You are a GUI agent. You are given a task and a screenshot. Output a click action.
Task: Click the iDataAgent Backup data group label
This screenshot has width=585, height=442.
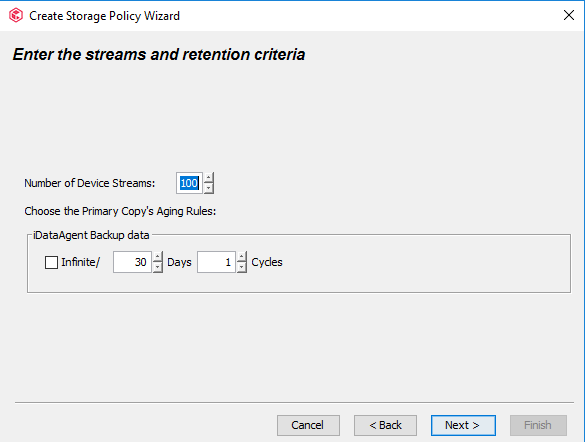pyautogui.click(x=91, y=235)
